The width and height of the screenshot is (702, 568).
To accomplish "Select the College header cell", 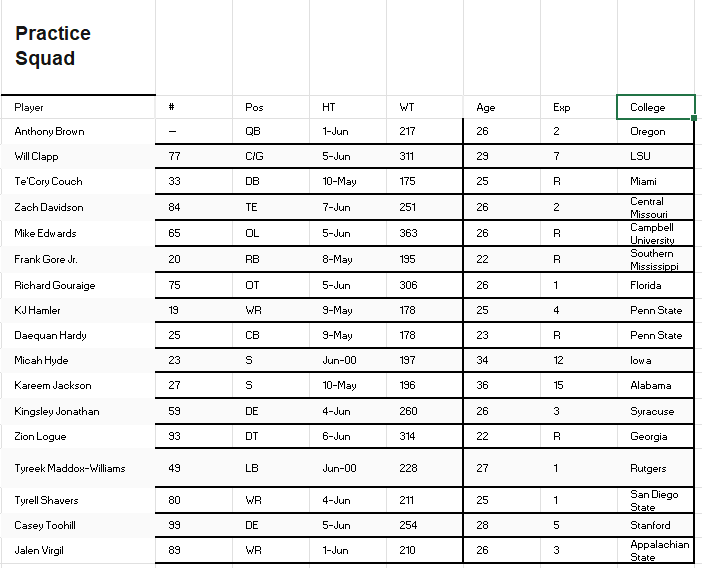I will (x=655, y=107).
